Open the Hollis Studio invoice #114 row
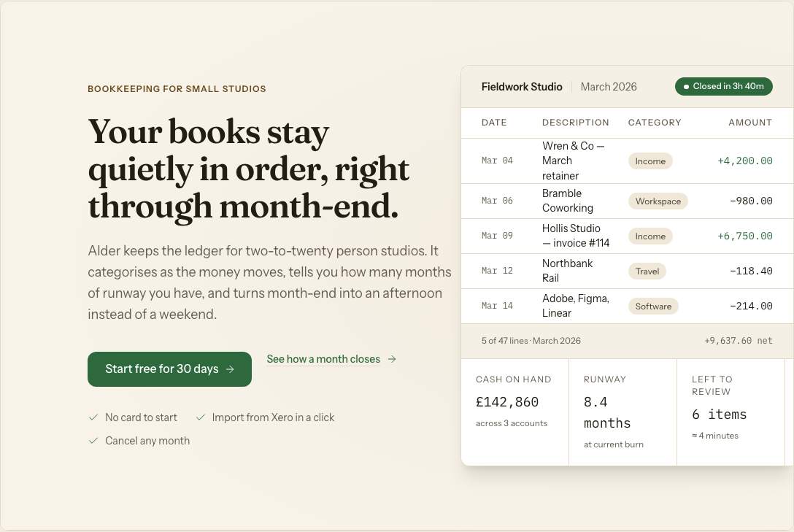Screen dimensions: 794x532 tap(627, 236)
